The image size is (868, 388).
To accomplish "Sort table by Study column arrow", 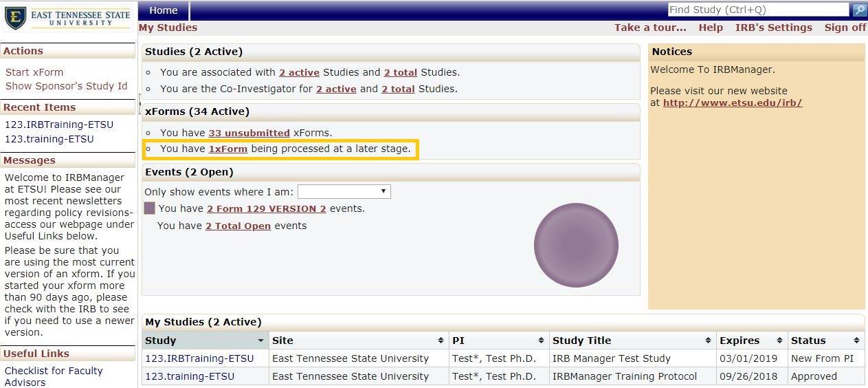I will click(x=260, y=341).
